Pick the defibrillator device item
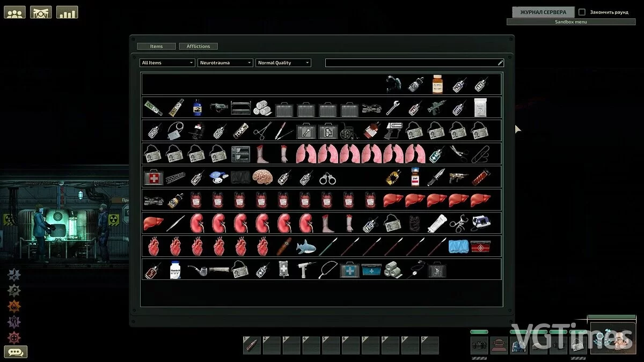 point(480,223)
